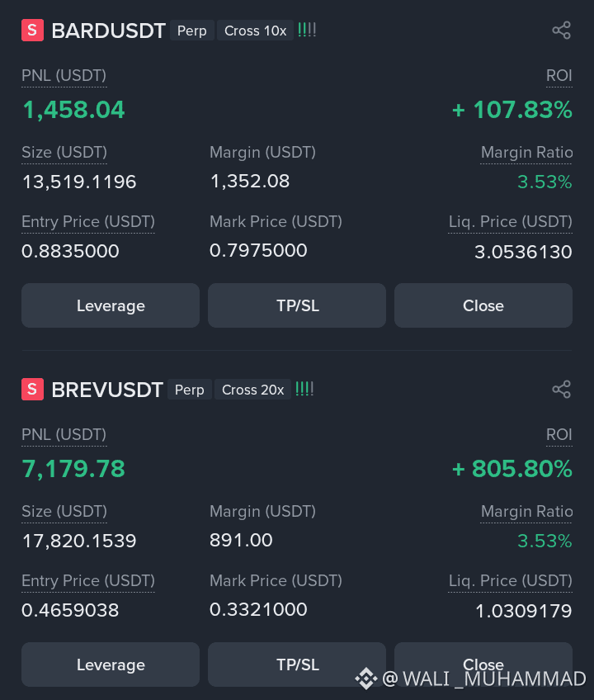Select the size value 17,820.1539
The height and width of the screenshot is (700, 594).
point(79,541)
